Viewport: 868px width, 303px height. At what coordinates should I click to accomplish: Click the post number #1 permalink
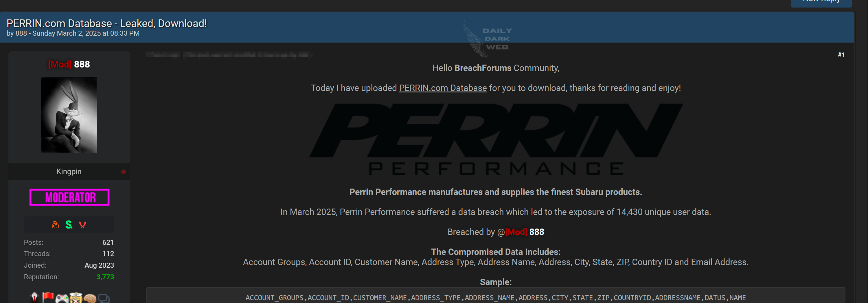tap(841, 55)
